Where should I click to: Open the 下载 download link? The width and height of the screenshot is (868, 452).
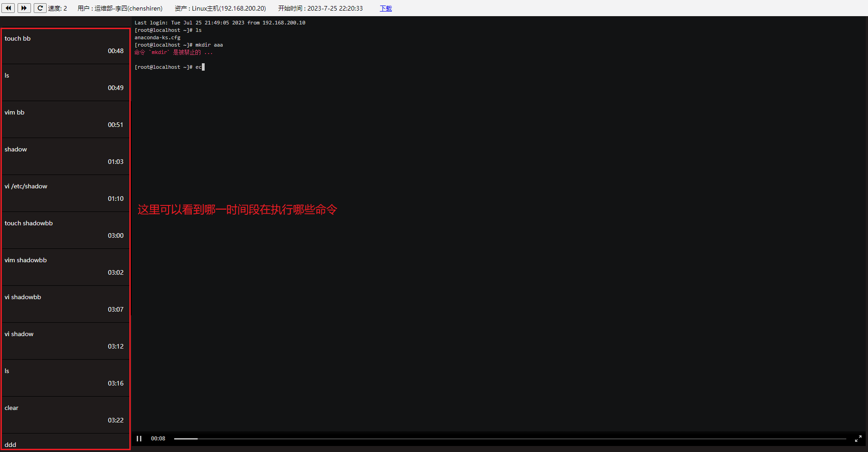[386, 8]
